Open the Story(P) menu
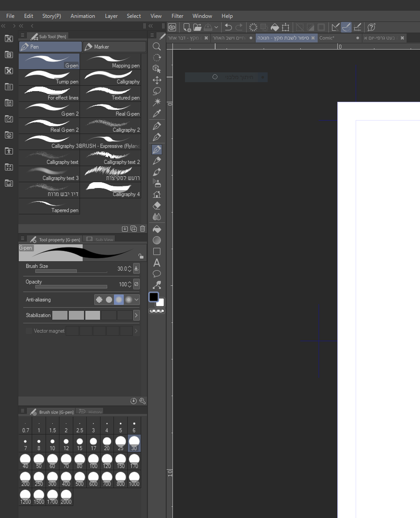Viewport: 420px width, 518px height. coord(51,16)
